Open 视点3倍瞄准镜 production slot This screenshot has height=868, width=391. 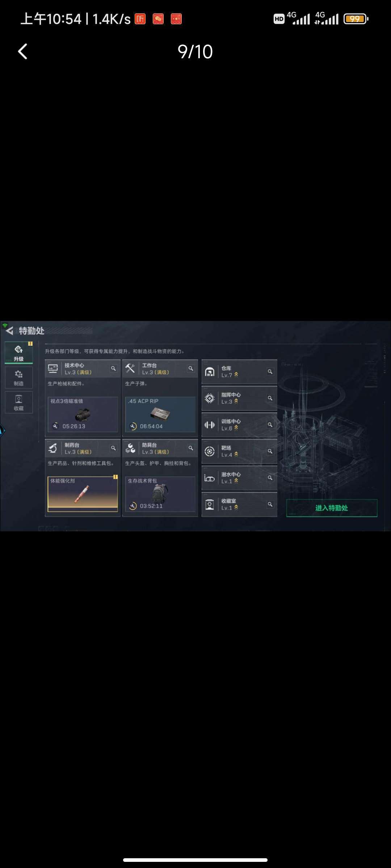point(83,414)
